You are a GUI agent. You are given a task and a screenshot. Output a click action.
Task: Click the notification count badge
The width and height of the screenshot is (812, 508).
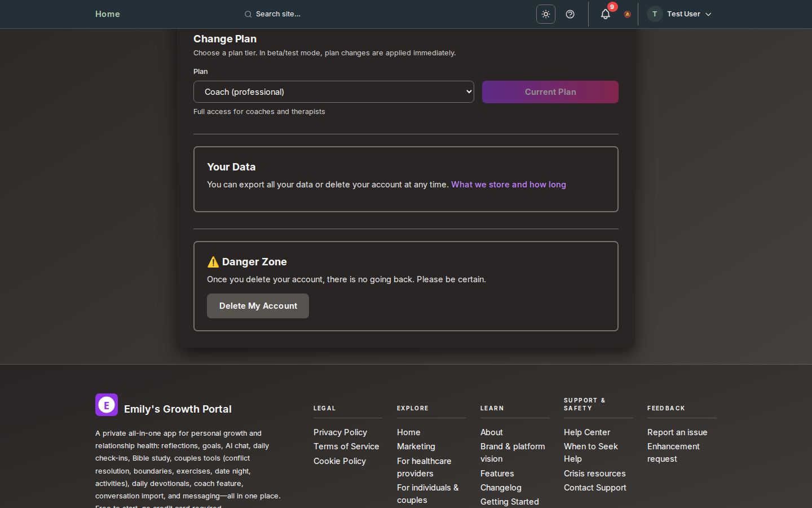[x=612, y=7]
